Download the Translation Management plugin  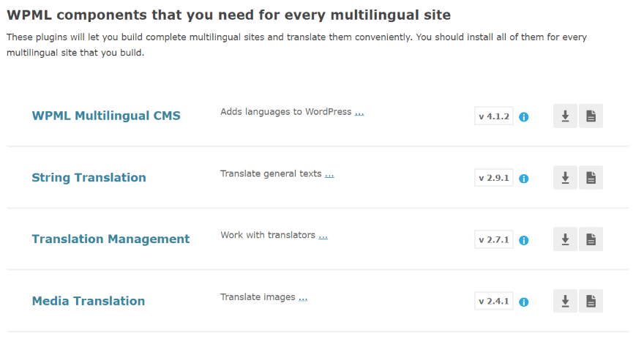565,239
